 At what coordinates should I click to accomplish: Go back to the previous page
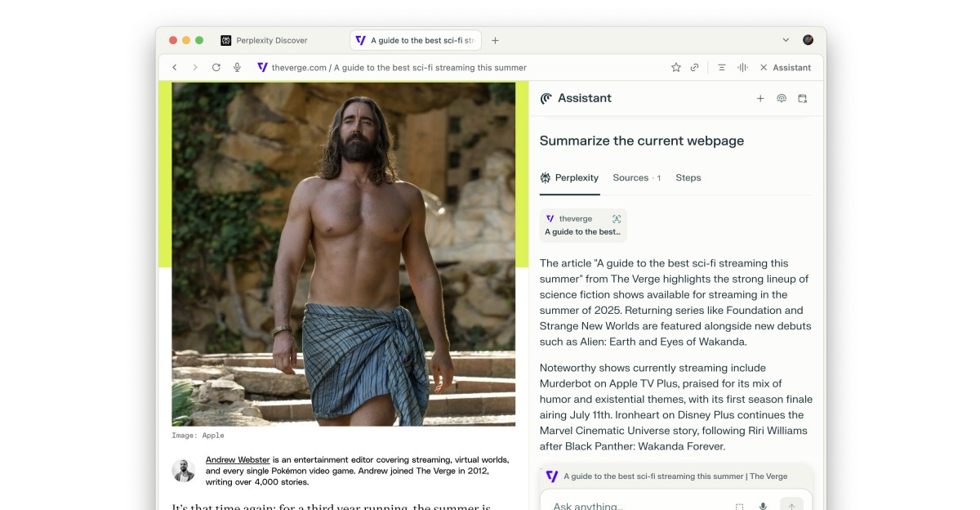pyautogui.click(x=174, y=68)
